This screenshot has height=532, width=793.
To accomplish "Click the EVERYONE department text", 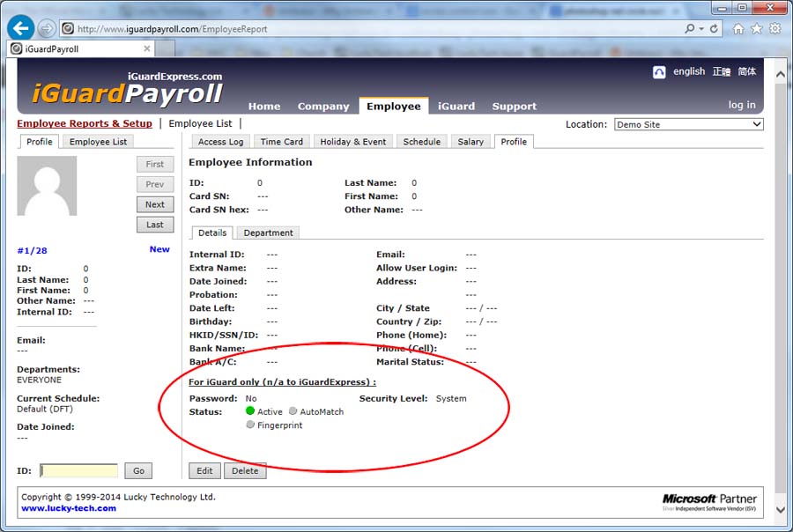I will click(39, 380).
